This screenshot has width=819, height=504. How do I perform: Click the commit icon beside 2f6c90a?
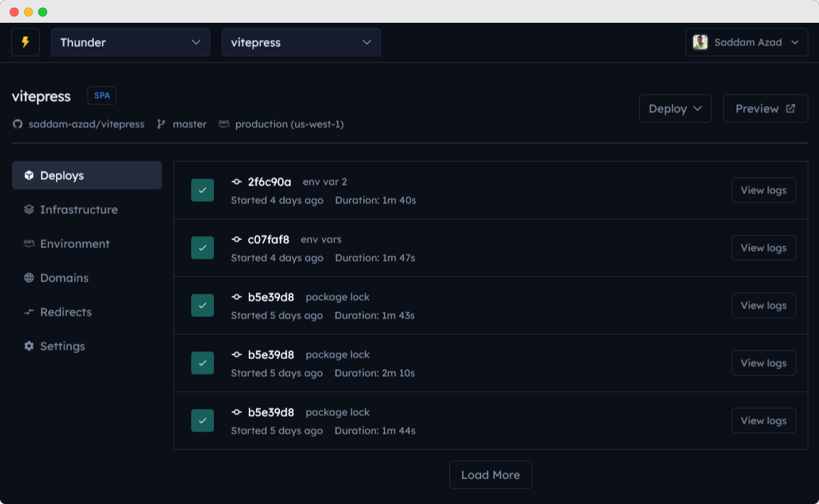click(237, 182)
